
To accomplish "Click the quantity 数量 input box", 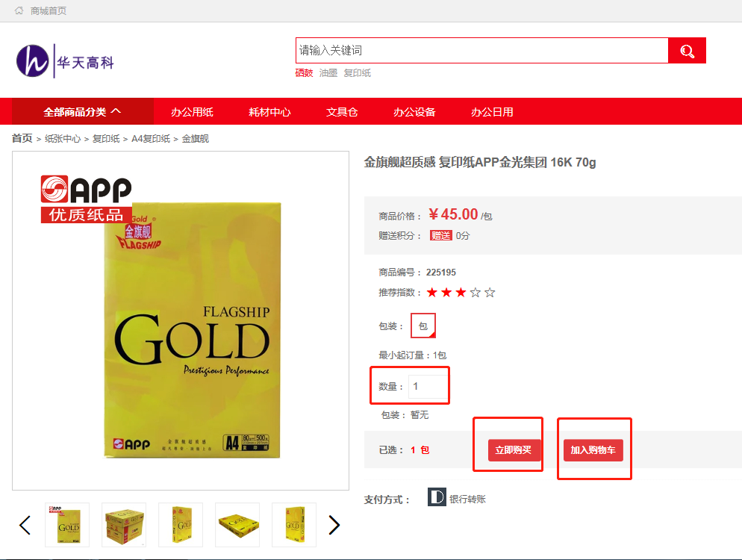I will pos(428,386).
